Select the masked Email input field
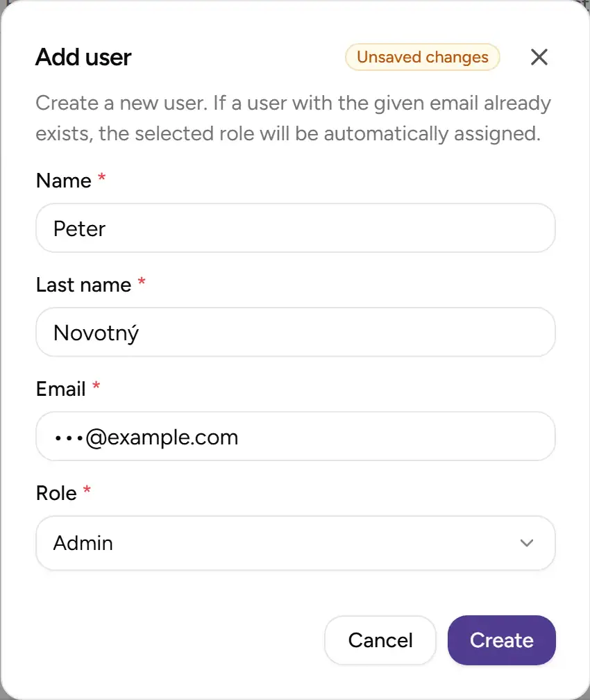 (x=295, y=436)
